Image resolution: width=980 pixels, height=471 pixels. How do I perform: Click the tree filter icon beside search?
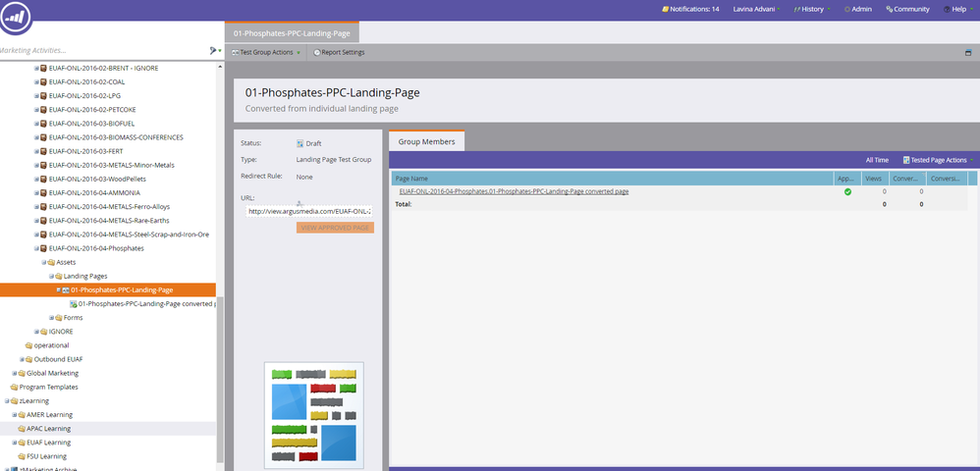214,50
